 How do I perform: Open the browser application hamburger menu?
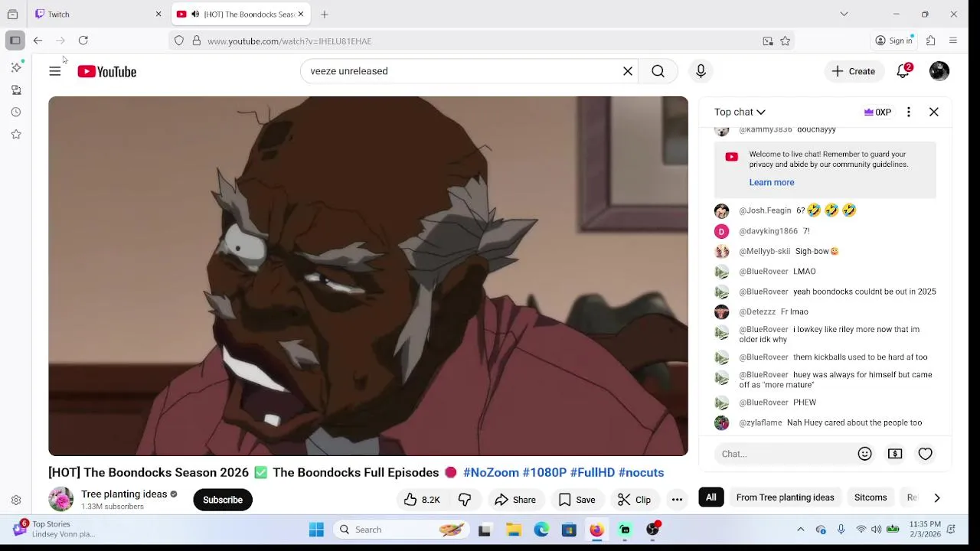[953, 41]
